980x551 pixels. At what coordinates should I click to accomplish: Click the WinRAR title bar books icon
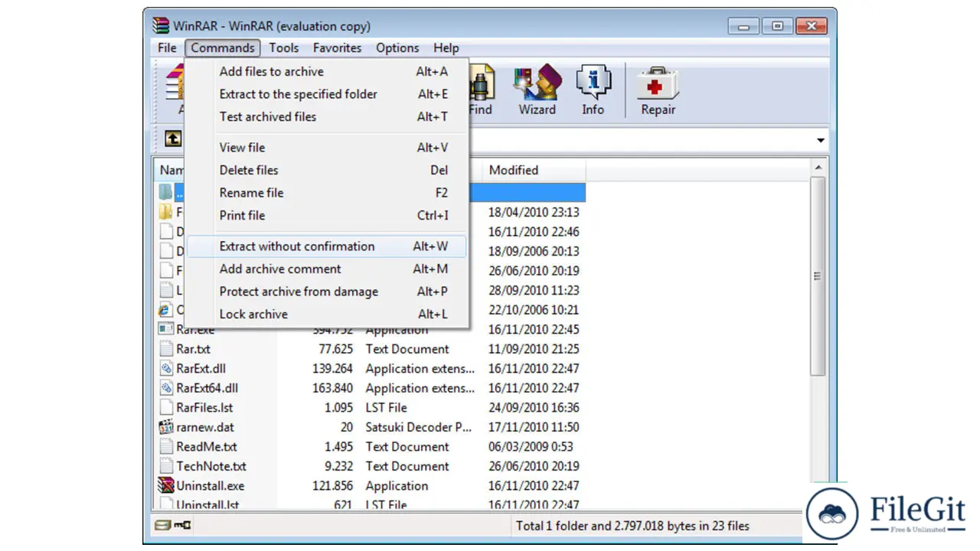pyautogui.click(x=161, y=25)
